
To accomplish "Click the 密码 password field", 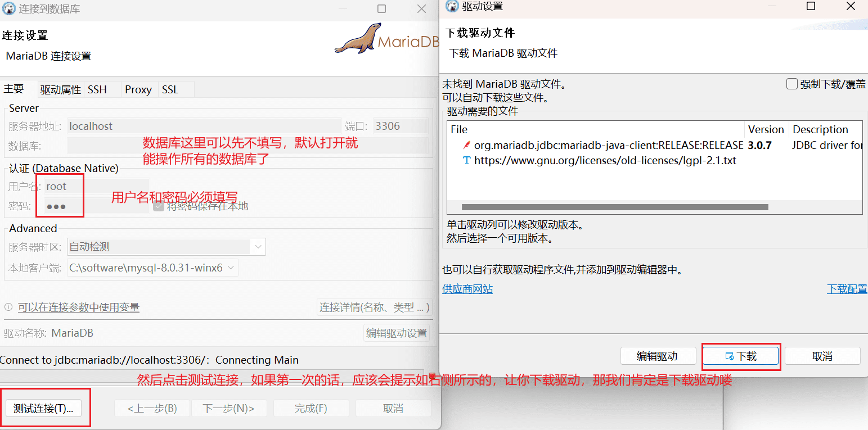I will [97, 206].
